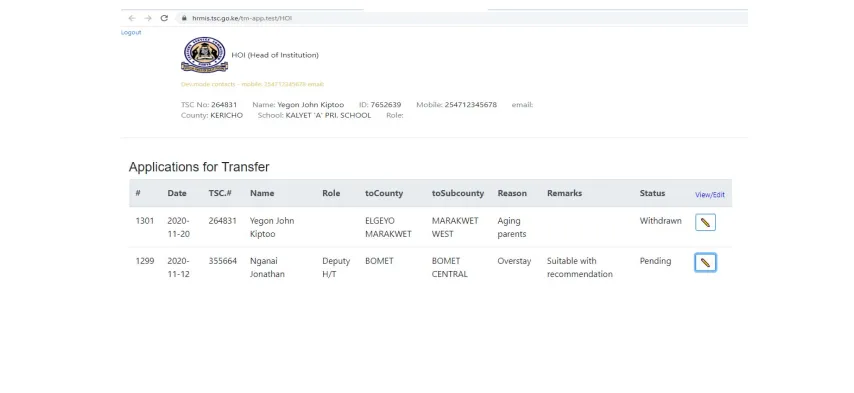Click the browser forward arrow
This screenshot has width=854, height=393.
pyautogui.click(x=148, y=18)
